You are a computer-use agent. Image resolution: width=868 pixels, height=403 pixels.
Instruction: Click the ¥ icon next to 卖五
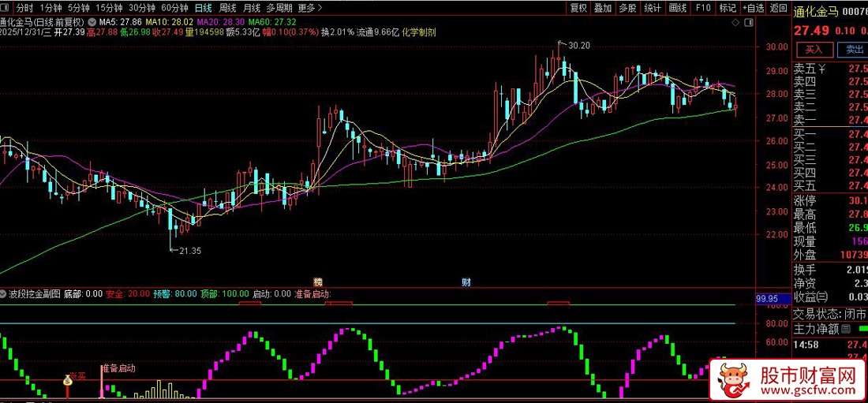coord(821,67)
